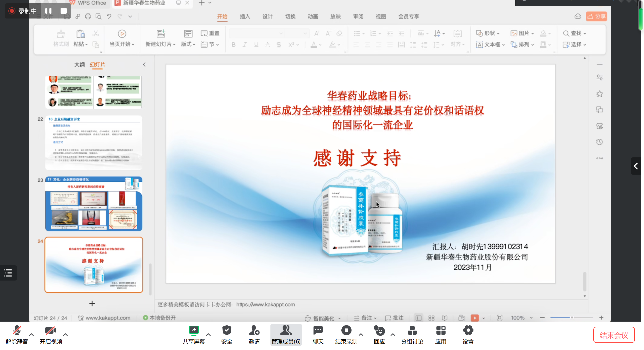Toggle bold formatting
Image resolution: width=644 pixels, height=350 pixels.
[233, 45]
